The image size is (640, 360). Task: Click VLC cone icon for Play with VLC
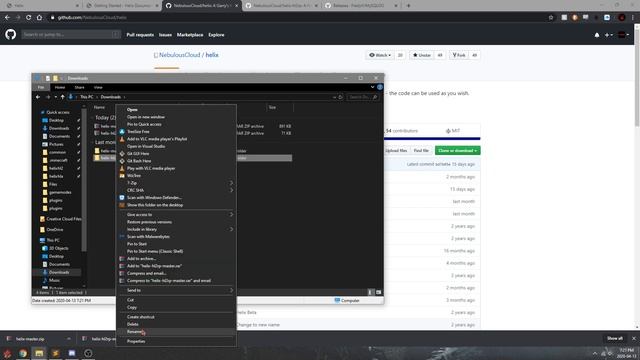pos(122,168)
